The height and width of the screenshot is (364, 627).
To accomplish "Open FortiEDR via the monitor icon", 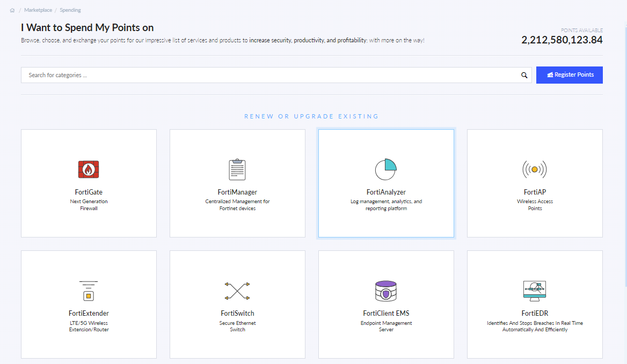I will click(x=535, y=291).
